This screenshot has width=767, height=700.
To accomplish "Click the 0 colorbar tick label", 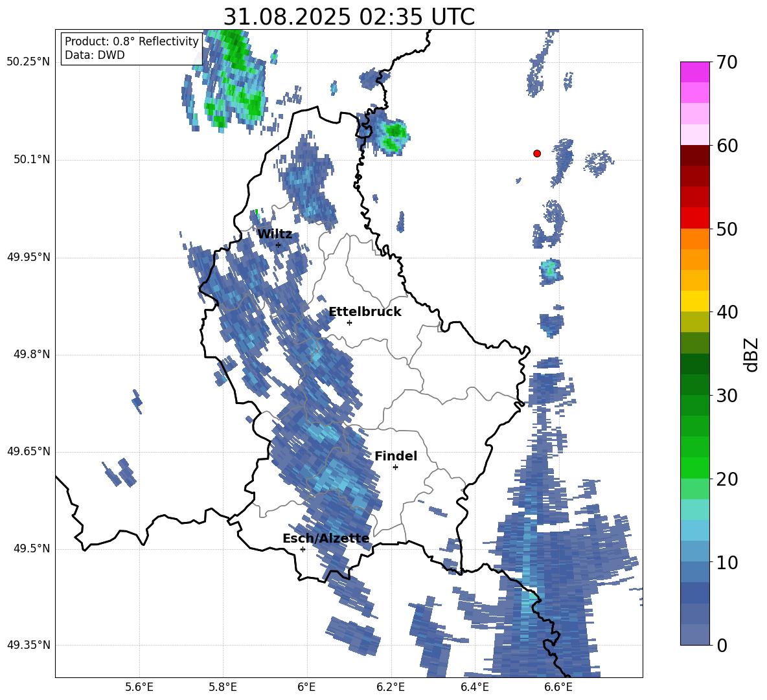I will pyautogui.click(x=722, y=645).
